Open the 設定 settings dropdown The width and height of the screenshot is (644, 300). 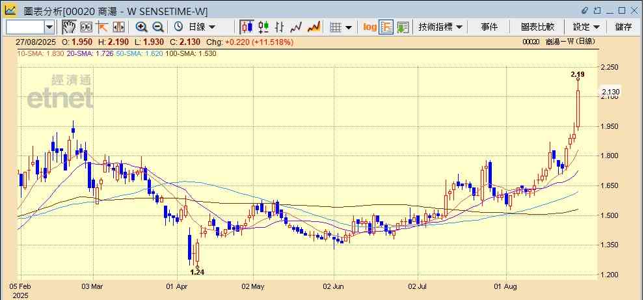[x=586, y=27]
